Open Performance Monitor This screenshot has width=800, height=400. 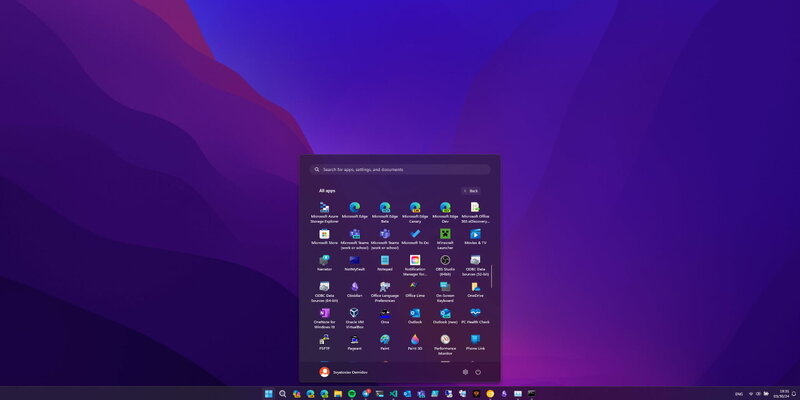445,345
